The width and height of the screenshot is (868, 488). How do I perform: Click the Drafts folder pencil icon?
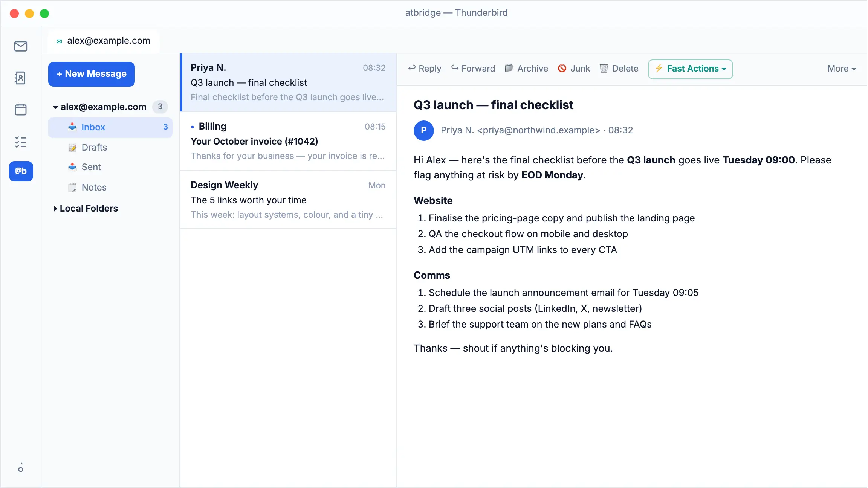point(72,147)
